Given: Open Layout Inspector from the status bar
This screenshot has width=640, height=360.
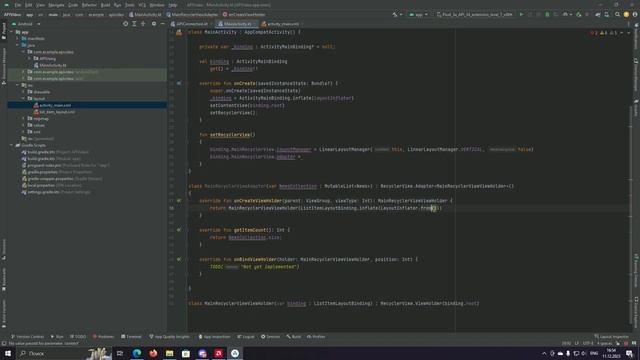Looking at the screenshot, I should [x=611, y=337].
